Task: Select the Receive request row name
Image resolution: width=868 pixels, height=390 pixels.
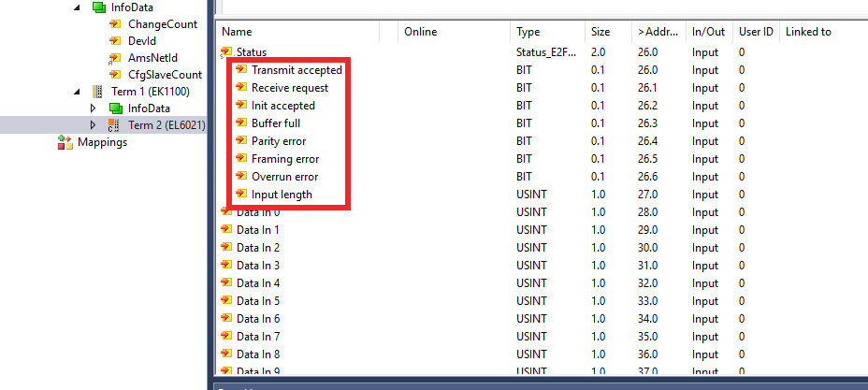Action: click(290, 88)
